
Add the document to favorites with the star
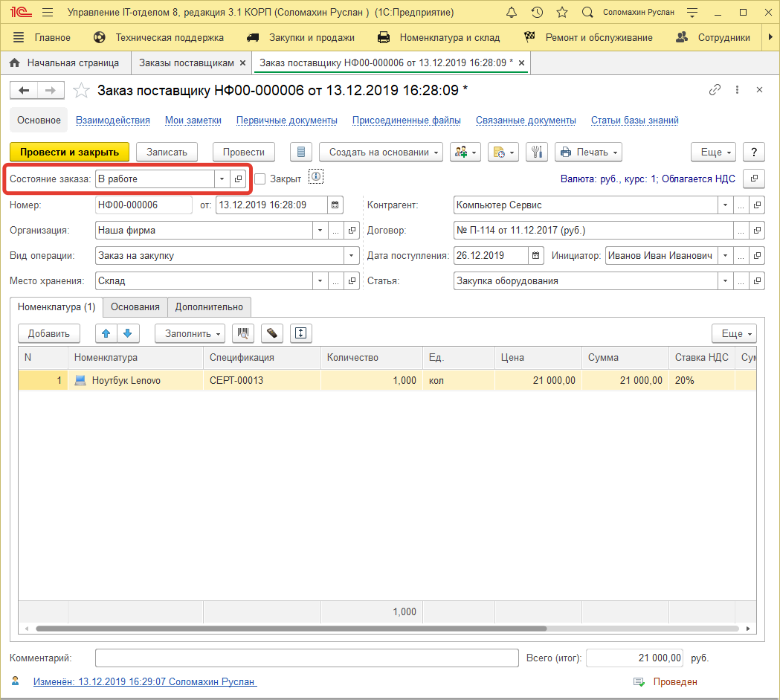[x=80, y=90]
